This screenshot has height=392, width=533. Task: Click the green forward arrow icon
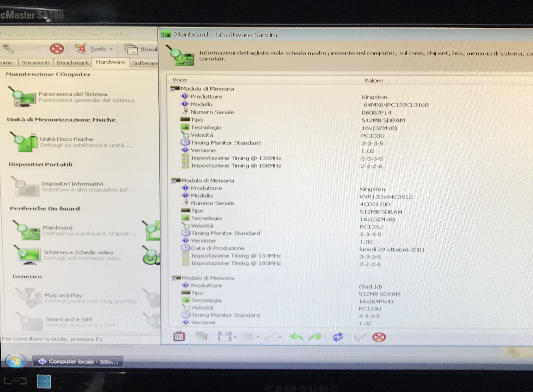click(x=315, y=337)
